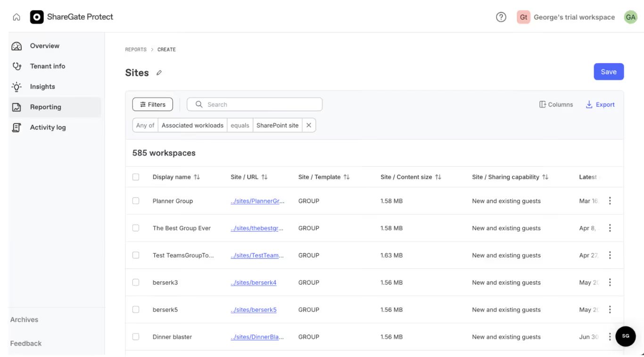Open the Any of filter dropdown
644x357 pixels.
coord(145,125)
